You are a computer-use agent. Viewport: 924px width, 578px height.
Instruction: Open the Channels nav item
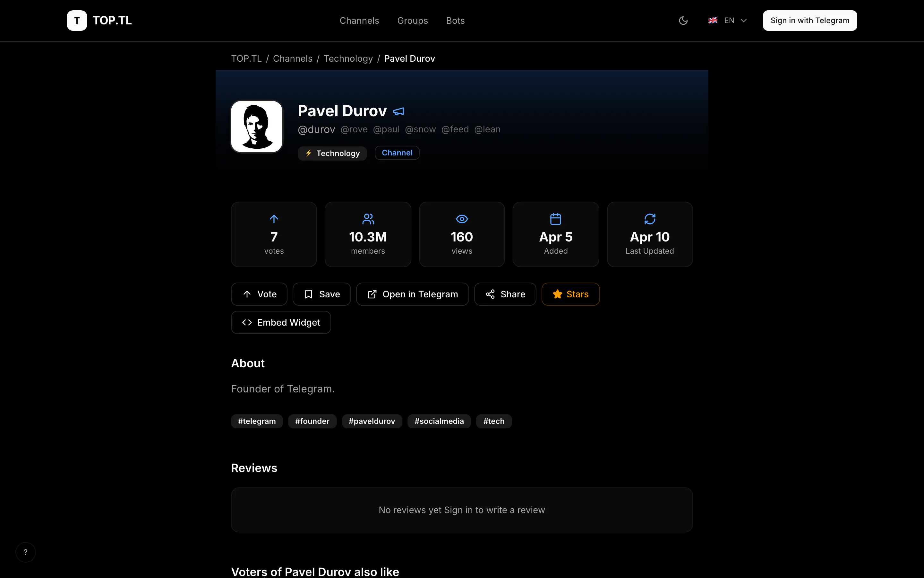tap(359, 21)
